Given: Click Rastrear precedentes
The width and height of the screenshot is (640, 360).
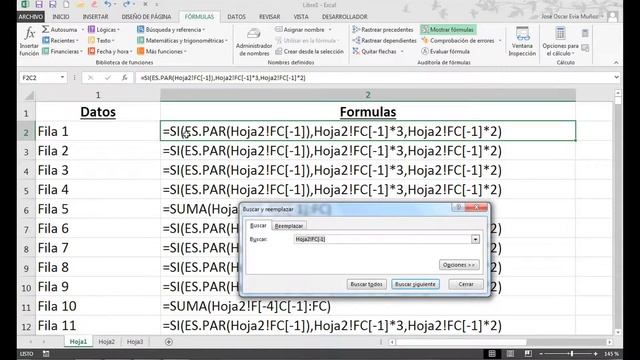Looking at the screenshot, I should tap(383, 29).
